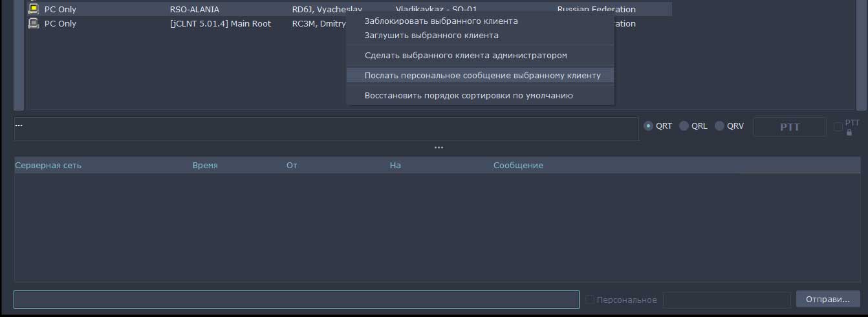Click the RD6J, Vyacheslav cell
The image size is (868, 317).
327,9
